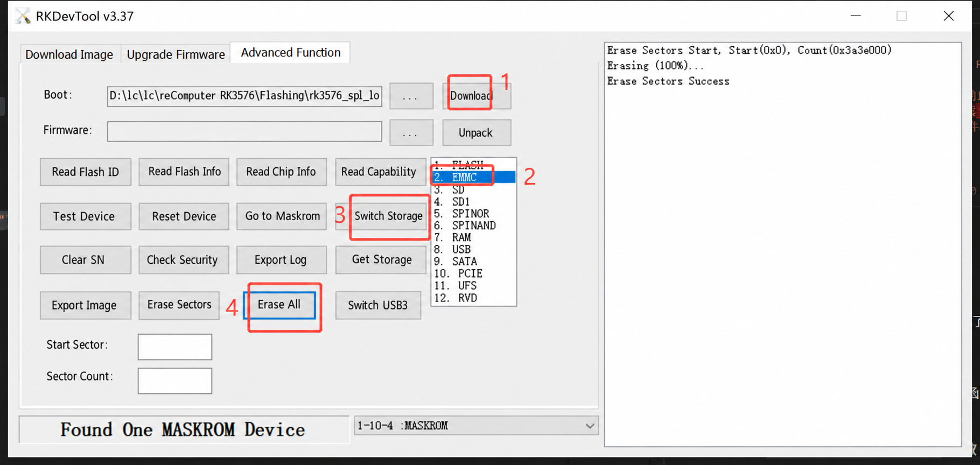Select USB in the storage list
Screen dimensions: 980x465
[473, 249]
